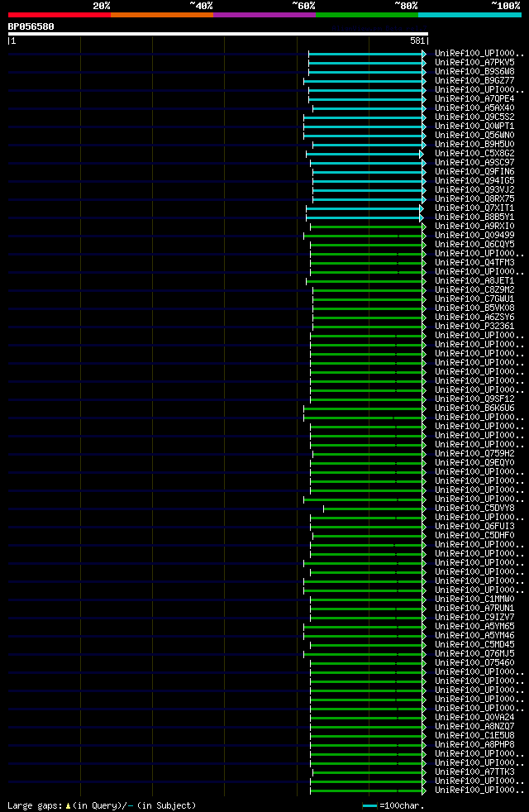Click the cyan ~100% identity legend segment
This screenshot has width=529, height=812.
point(469,15)
